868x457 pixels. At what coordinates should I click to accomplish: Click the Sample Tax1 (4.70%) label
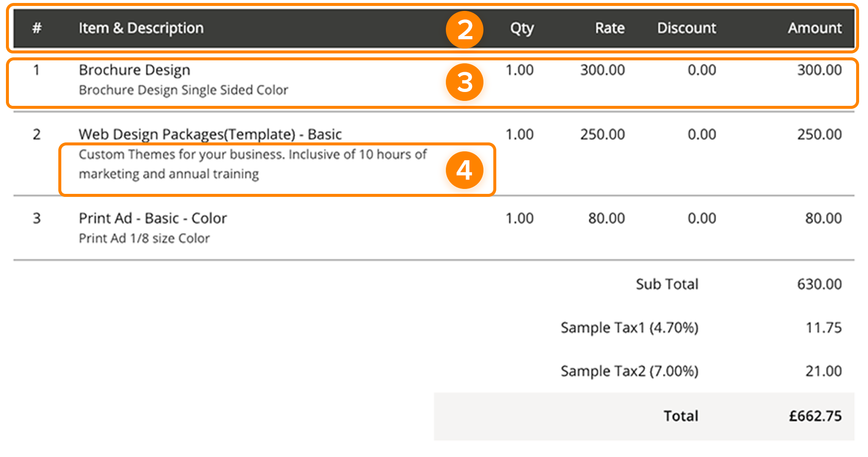tap(629, 328)
